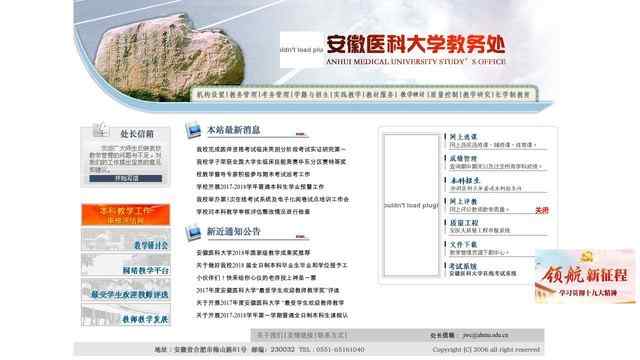Screen dimensions: 640x360
Task: Click the 安徽医科大学教务处 title logo
Action: tap(416, 44)
